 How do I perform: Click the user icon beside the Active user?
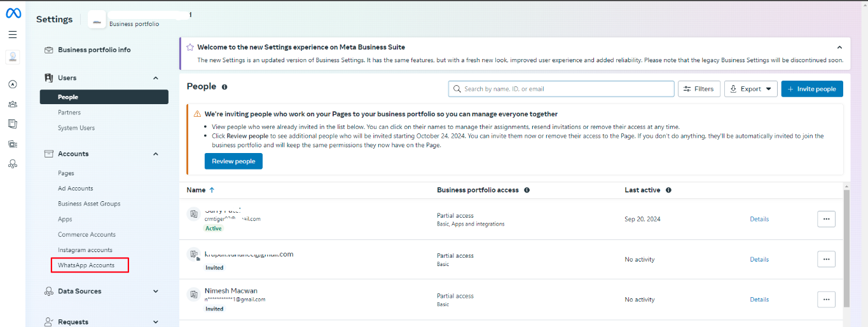click(193, 214)
